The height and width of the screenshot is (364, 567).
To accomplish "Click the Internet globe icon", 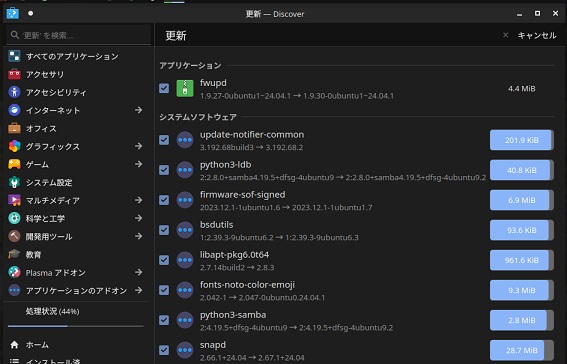I will coord(14,110).
